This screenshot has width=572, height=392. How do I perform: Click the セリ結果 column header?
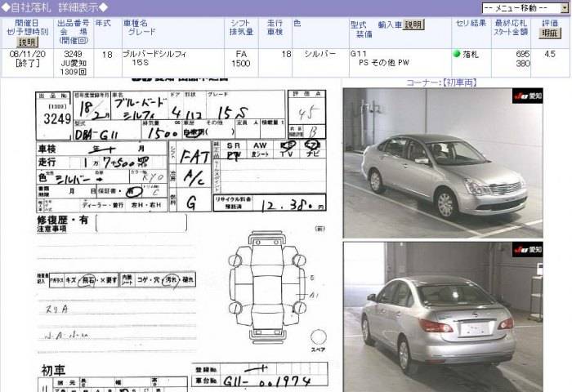coord(471,23)
